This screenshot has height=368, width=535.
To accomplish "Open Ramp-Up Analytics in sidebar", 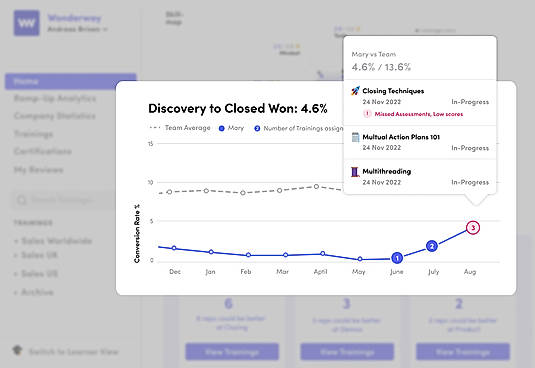I will coord(55,99).
